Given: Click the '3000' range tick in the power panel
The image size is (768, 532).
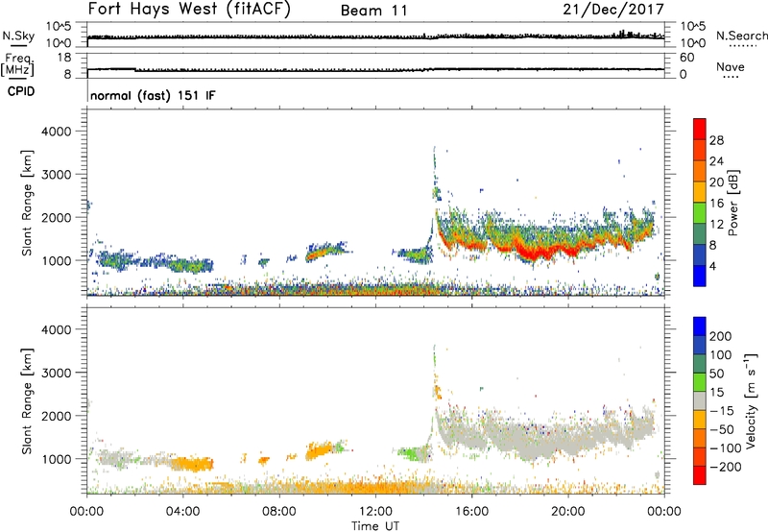Looking at the screenshot, I should point(57,175).
